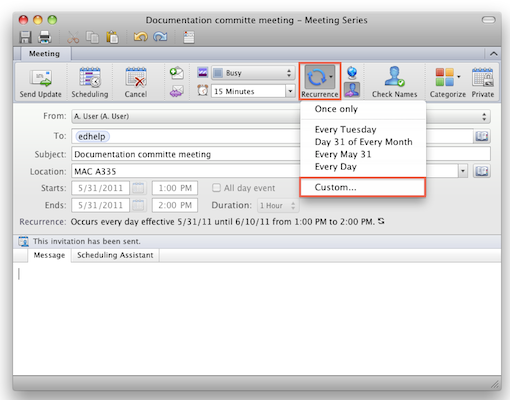The height and width of the screenshot is (400, 510).
Task: Expand the 15 Minutes reminder dropdown
Action: point(290,91)
